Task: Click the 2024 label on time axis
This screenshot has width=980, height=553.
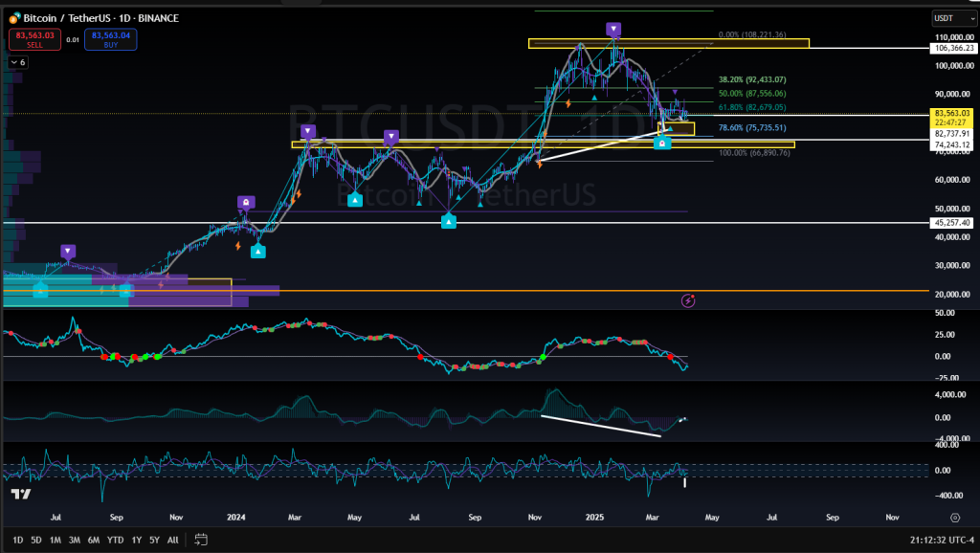Action: (x=236, y=518)
